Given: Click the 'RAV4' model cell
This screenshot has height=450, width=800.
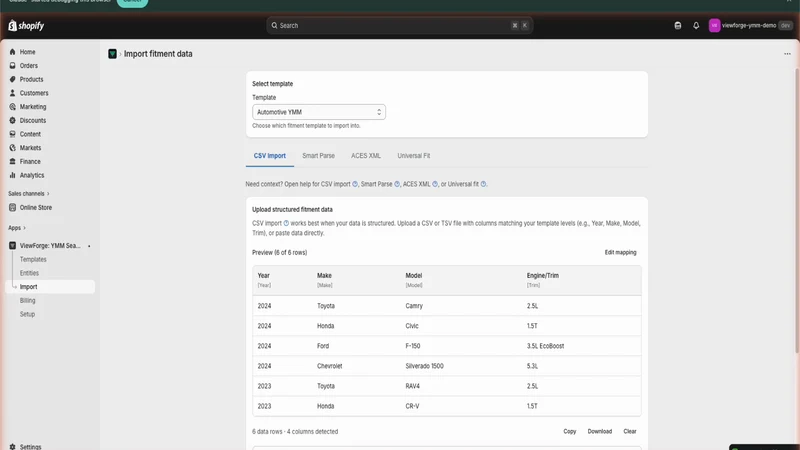Looking at the screenshot, I should [x=412, y=386].
